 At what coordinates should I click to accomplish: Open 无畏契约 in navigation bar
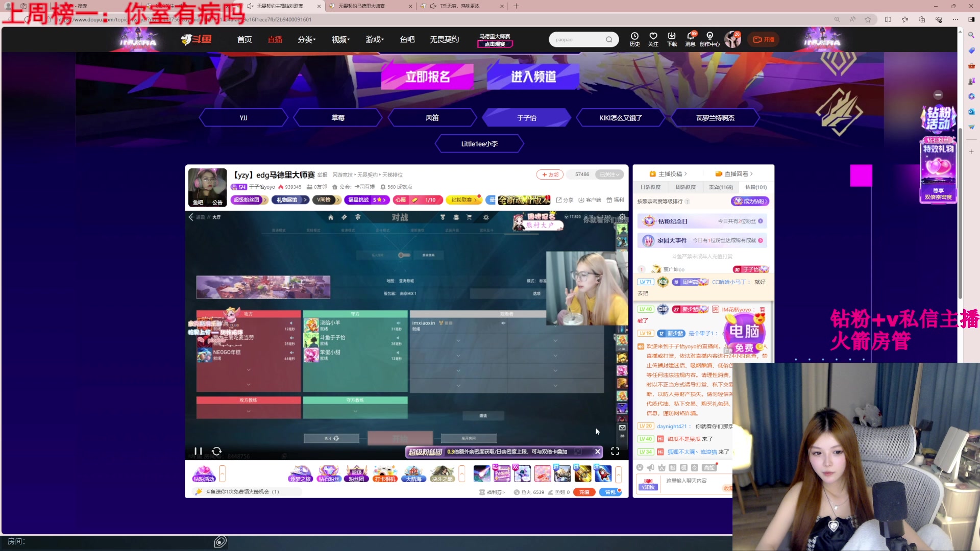point(444,39)
